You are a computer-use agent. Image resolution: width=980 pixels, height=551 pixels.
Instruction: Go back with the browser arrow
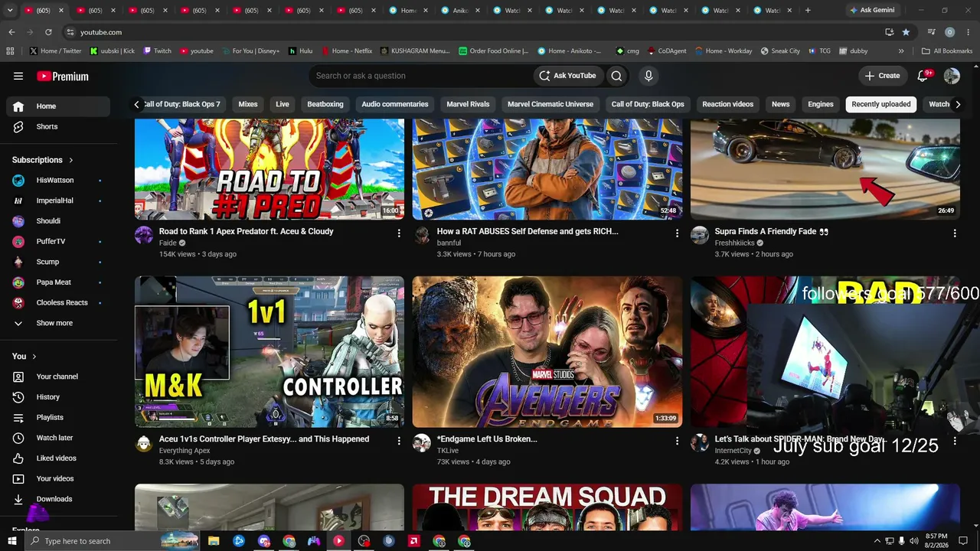coord(11,32)
